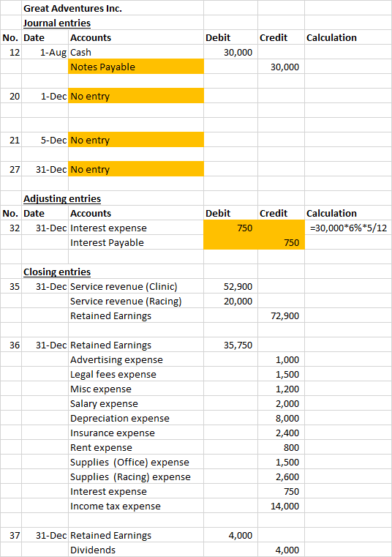Select the 31-Dec No entry highlighted cell
This screenshot has height=557, width=392.
[x=136, y=170]
